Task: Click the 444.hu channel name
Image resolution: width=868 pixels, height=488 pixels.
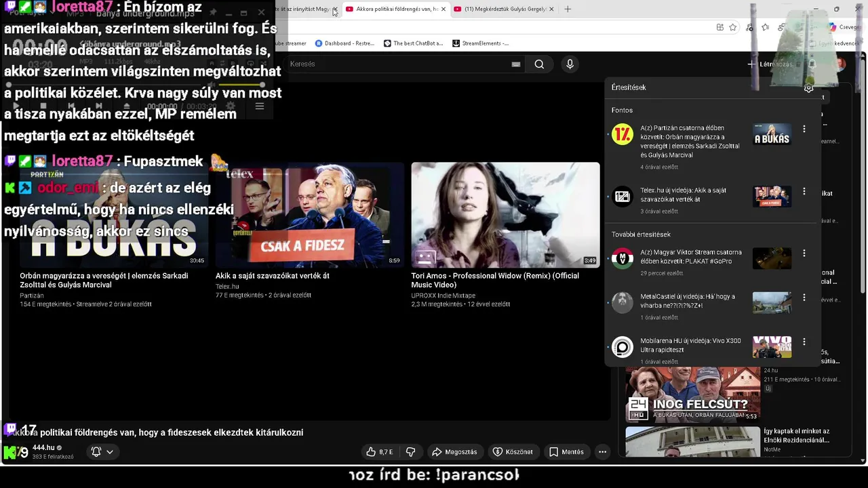Action: (x=43, y=447)
